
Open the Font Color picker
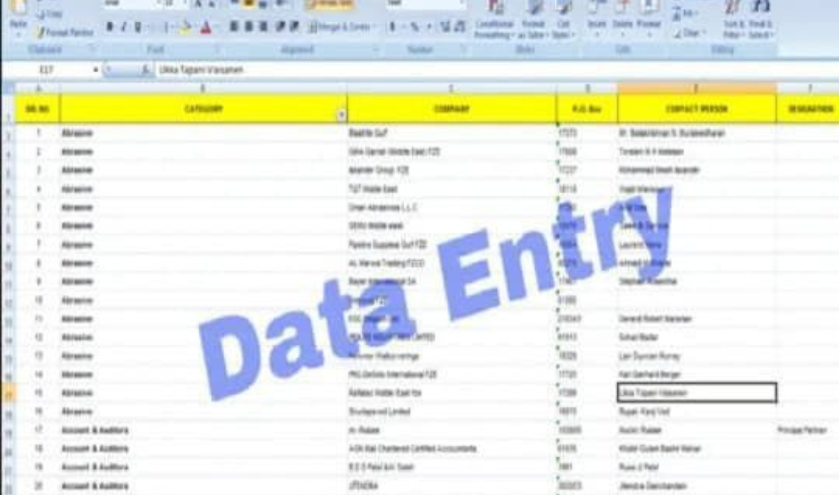[206, 29]
